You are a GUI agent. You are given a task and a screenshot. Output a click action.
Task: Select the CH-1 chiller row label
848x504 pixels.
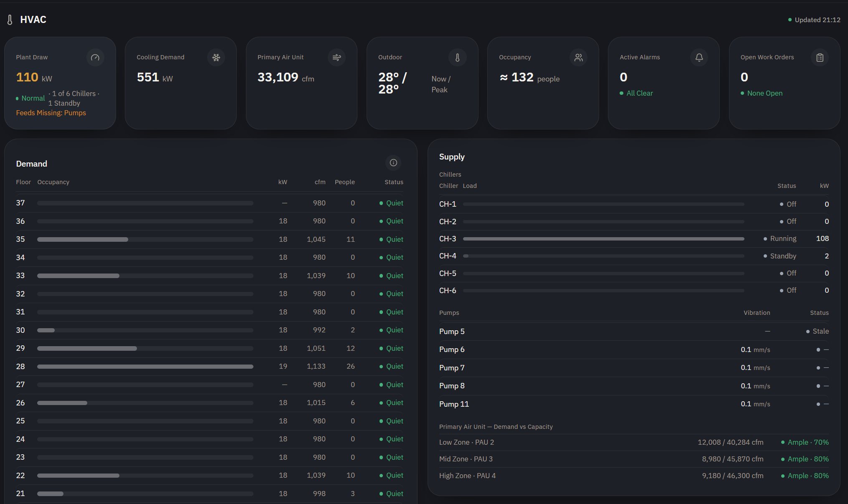click(x=448, y=204)
